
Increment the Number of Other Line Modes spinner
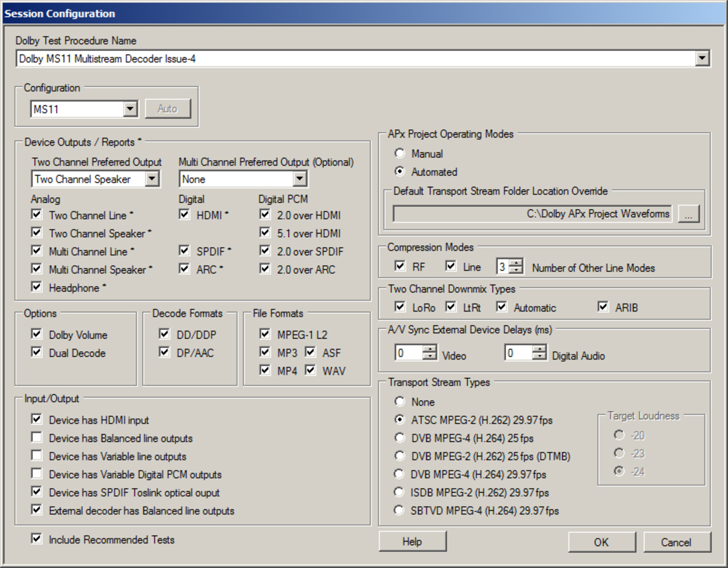tap(516, 263)
